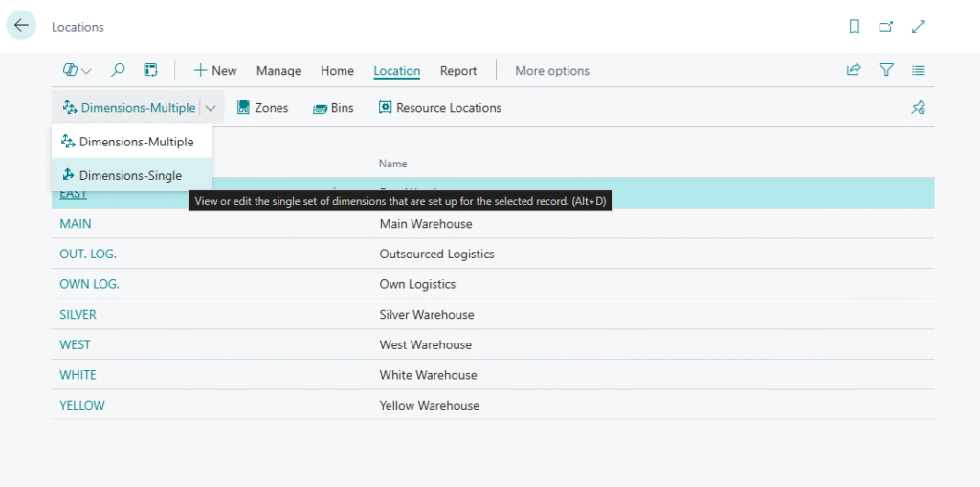Expand More options

click(552, 71)
